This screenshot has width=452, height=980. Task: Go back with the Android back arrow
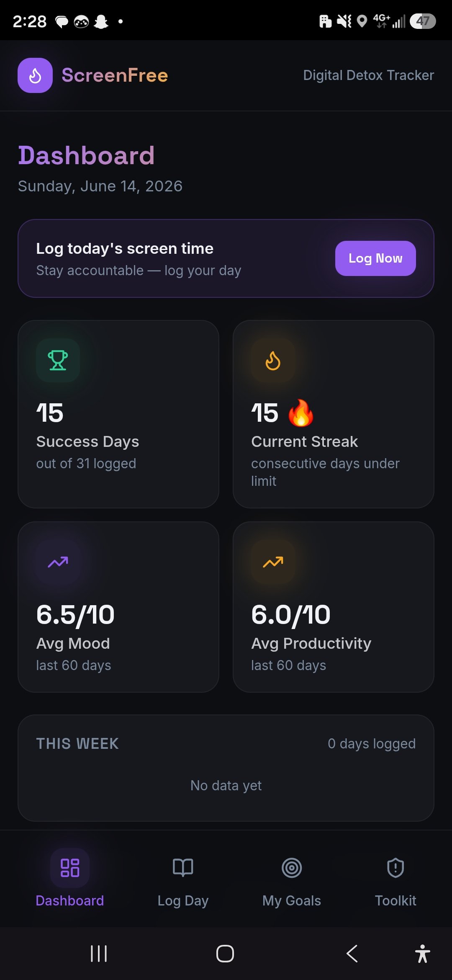[352, 954]
